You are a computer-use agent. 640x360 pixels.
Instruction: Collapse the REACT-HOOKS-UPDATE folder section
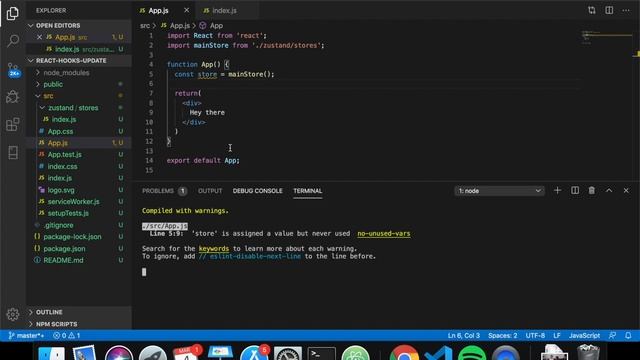[80, 60]
